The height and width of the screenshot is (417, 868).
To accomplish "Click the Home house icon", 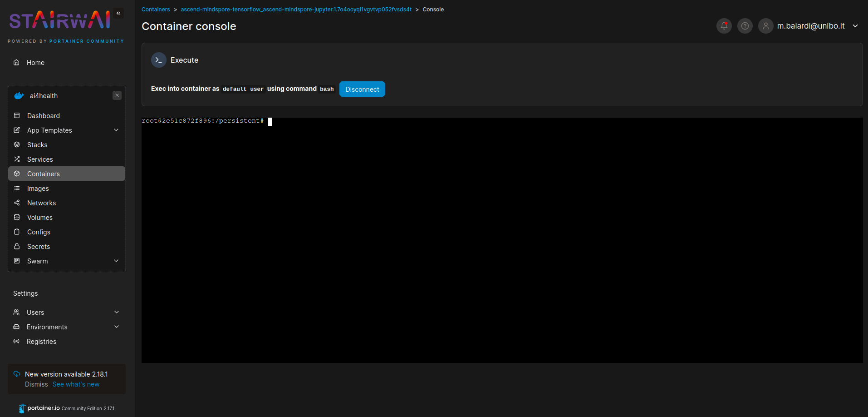I will pyautogui.click(x=16, y=63).
